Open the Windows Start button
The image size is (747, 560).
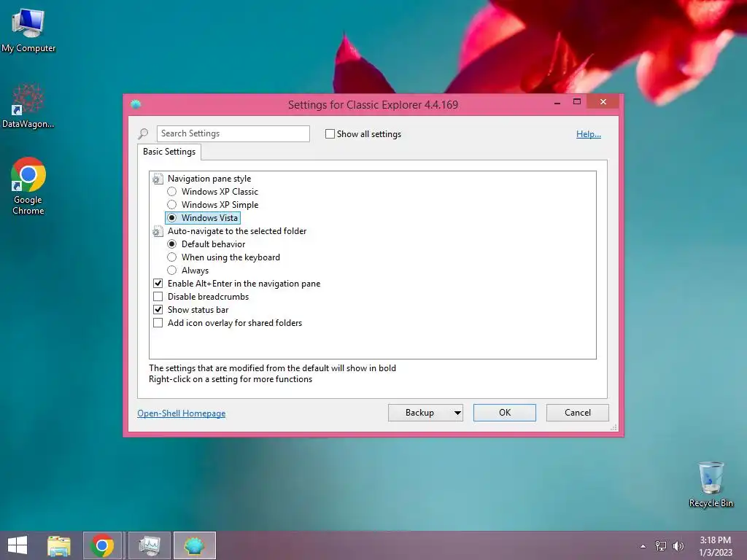pos(18,545)
